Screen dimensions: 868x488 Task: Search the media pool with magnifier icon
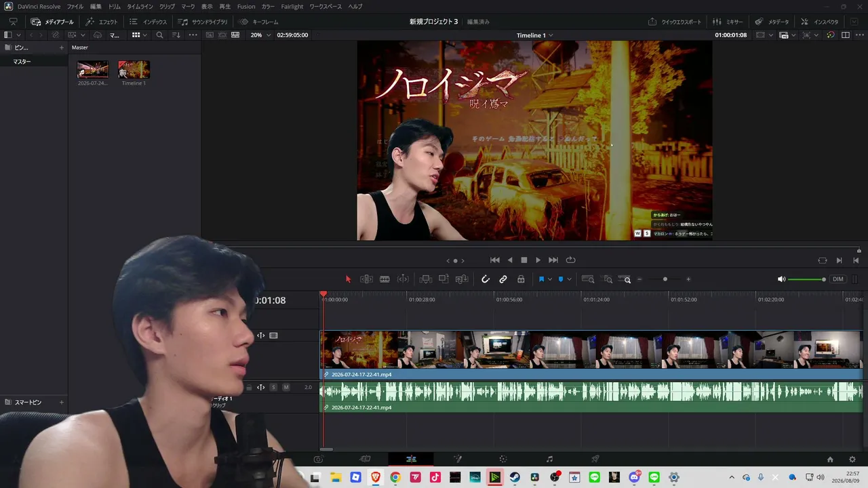point(159,35)
